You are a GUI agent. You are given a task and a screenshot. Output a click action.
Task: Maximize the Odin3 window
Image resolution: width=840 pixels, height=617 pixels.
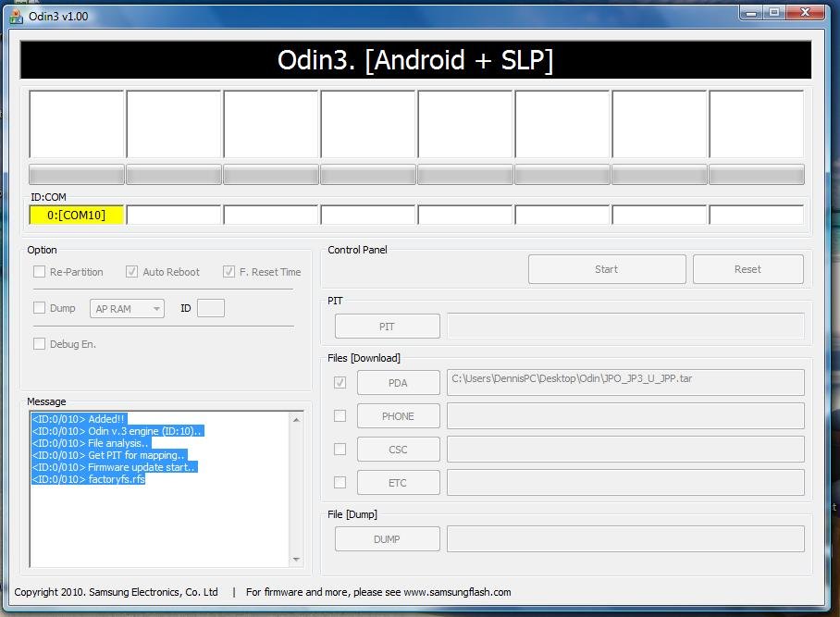click(x=774, y=12)
